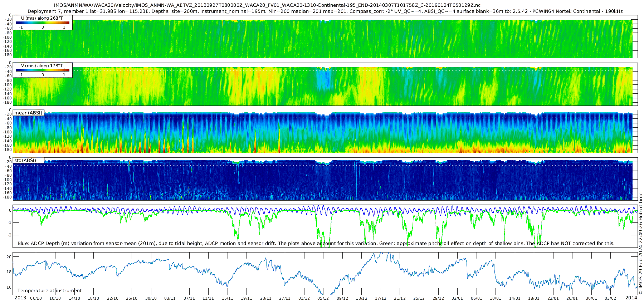The height and width of the screenshot is (304, 644).
Task: Click the 16 tick on the temperature axis
Action: (x=9, y=287)
